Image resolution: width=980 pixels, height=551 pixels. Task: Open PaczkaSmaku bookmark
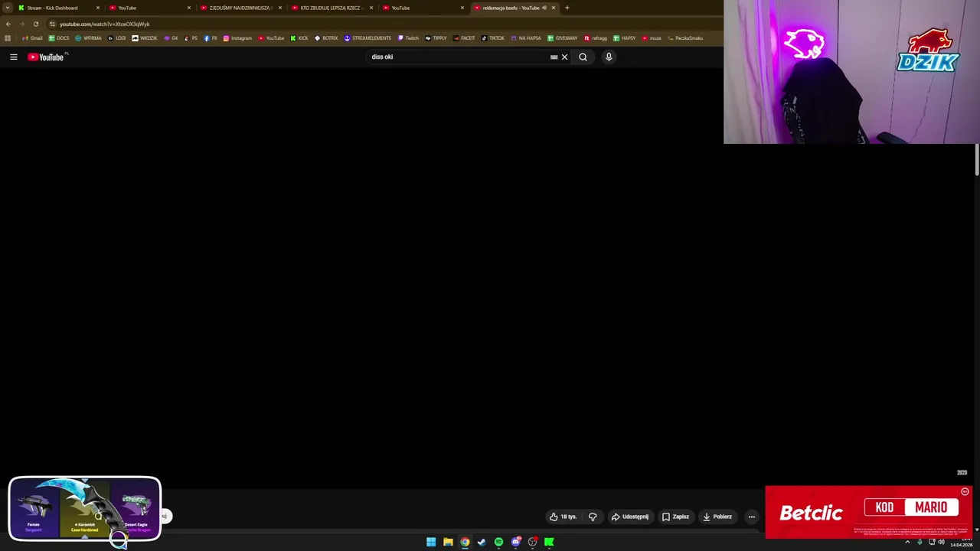point(685,38)
